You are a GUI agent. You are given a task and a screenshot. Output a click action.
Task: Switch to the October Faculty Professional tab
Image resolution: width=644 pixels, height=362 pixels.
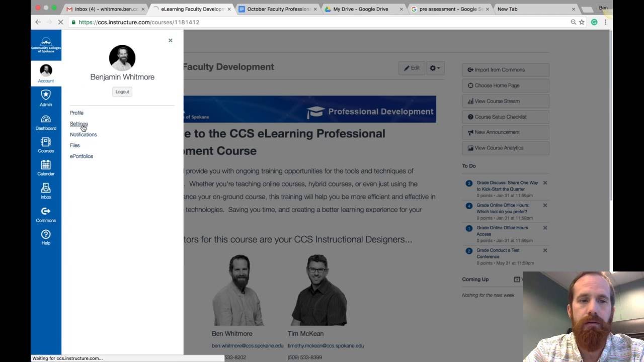point(278,9)
